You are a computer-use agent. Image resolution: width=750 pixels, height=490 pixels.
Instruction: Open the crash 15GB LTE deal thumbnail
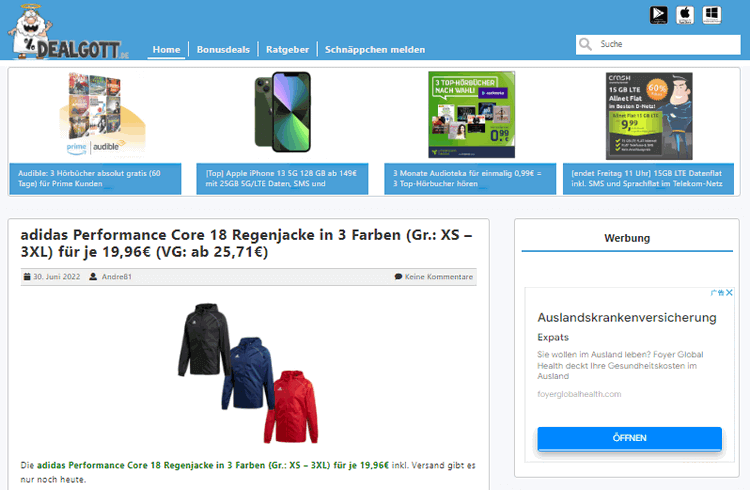click(x=649, y=116)
